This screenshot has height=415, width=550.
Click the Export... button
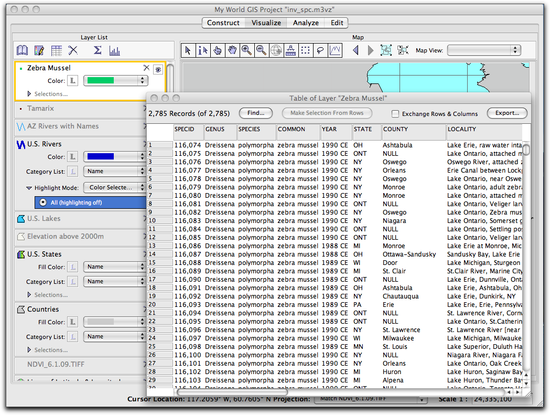pos(507,113)
